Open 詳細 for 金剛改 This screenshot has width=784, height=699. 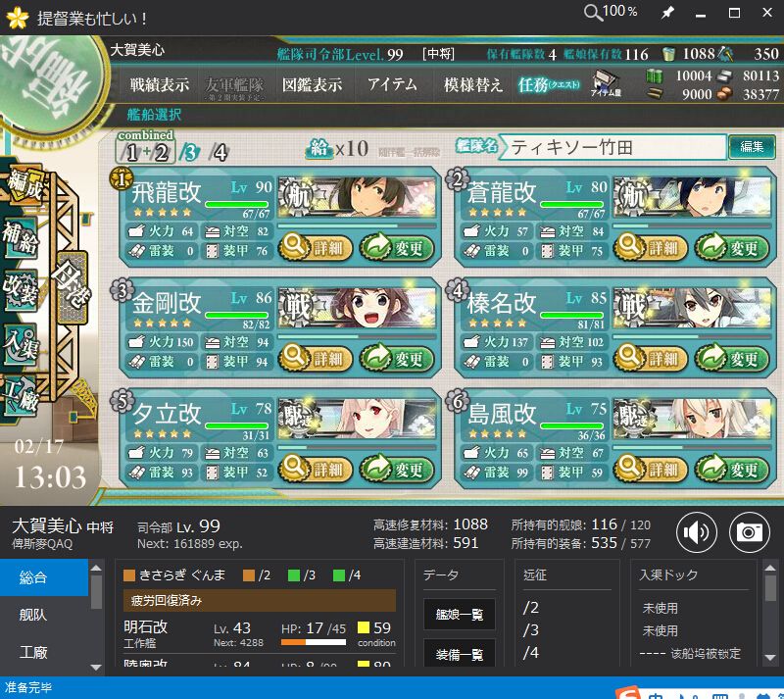coord(315,358)
